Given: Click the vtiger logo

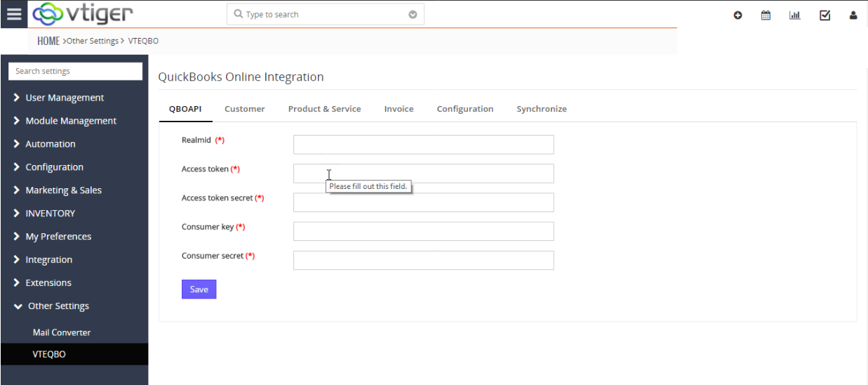Looking at the screenshot, I should click(83, 14).
